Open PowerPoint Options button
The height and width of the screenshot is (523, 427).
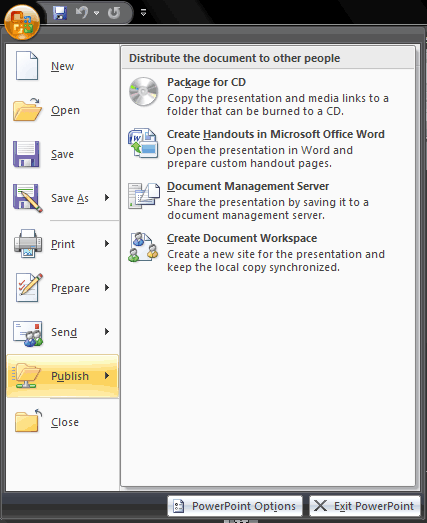coord(235,506)
